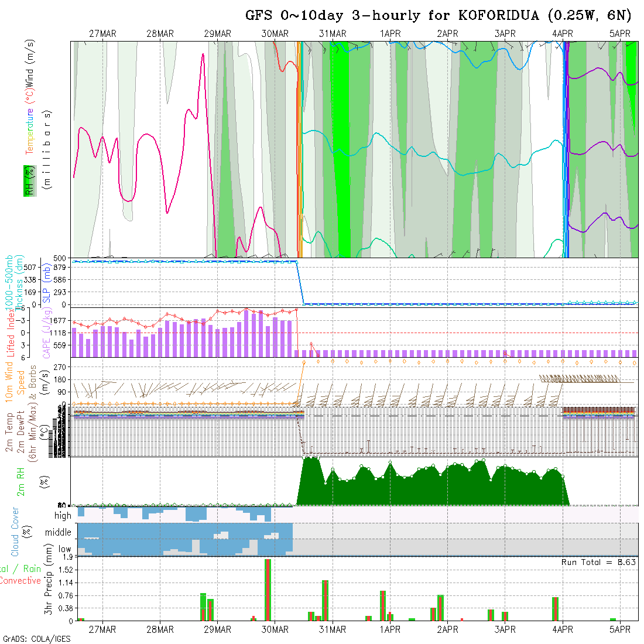Click the Run Total = 8.63 text

tap(598, 562)
